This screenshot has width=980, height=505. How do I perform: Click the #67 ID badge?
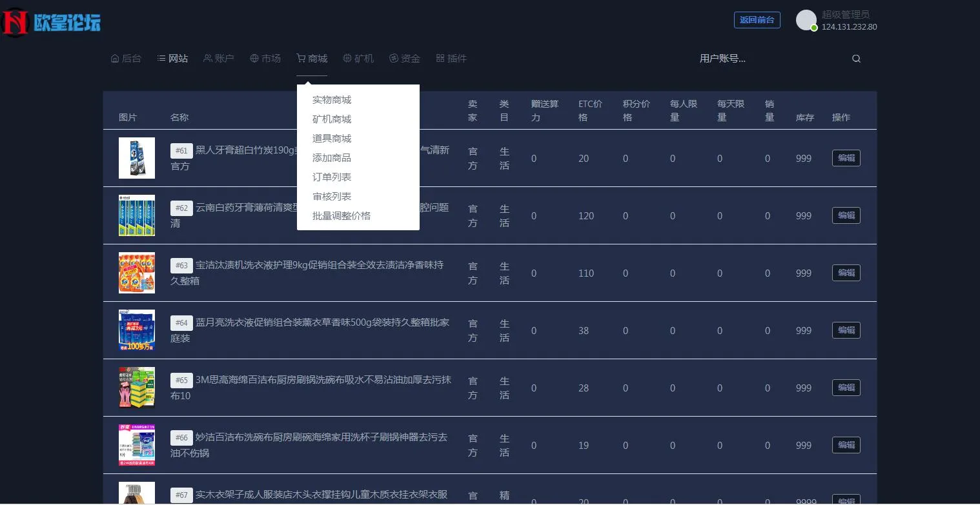[181, 495]
